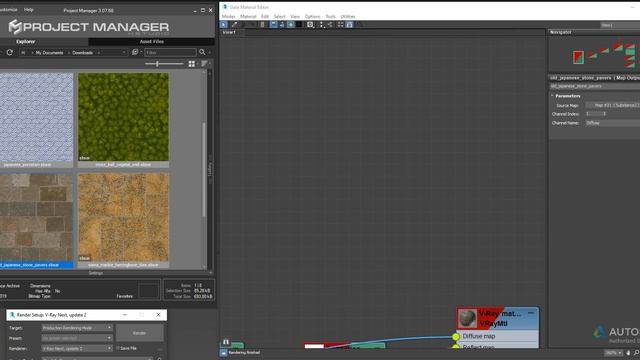Open the Renderer dropdown in Render Setup
The image size is (640, 360).
click(x=77, y=348)
